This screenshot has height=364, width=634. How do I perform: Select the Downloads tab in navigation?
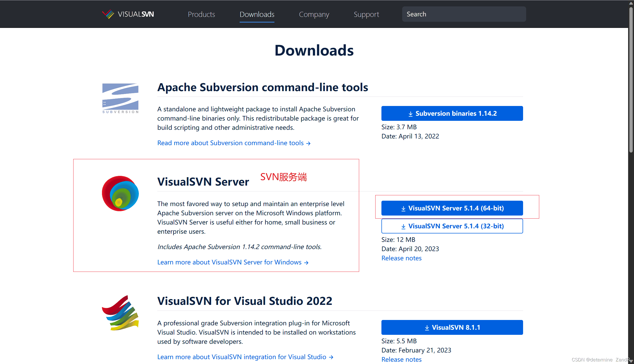[257, 14]
